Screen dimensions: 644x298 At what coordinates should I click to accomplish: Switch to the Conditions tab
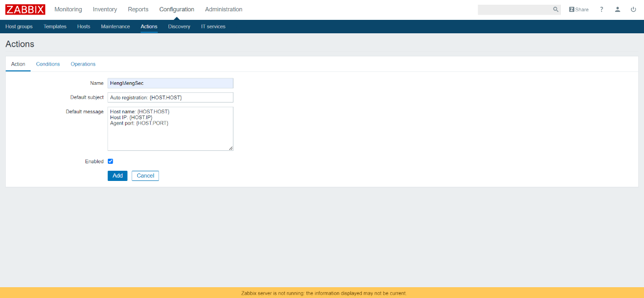pyautogui.click(x=48, y=64)
